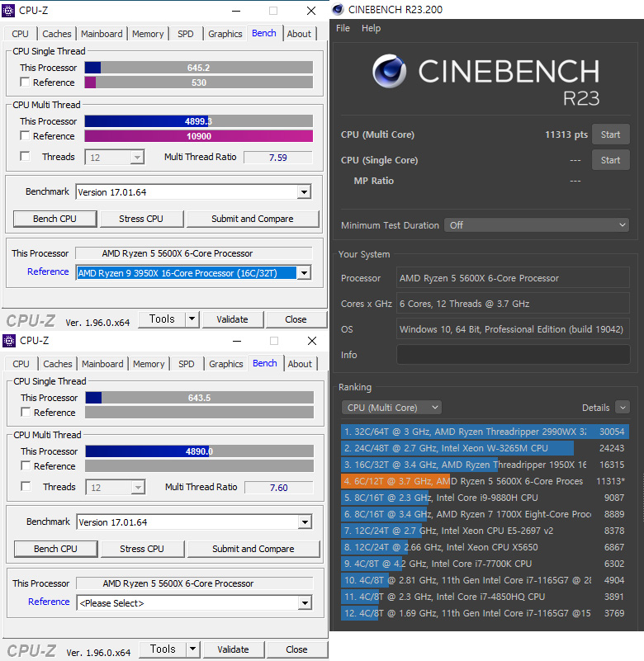Select ranking row Intel Xeon CPU X5650
This screenshot has width=644, height=661.
[x=485, y=547]
